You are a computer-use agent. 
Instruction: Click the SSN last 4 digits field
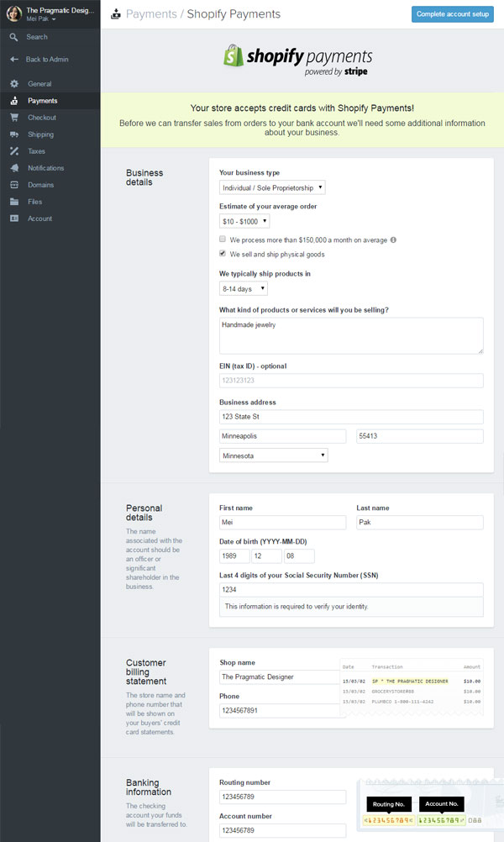pos(351,590)
